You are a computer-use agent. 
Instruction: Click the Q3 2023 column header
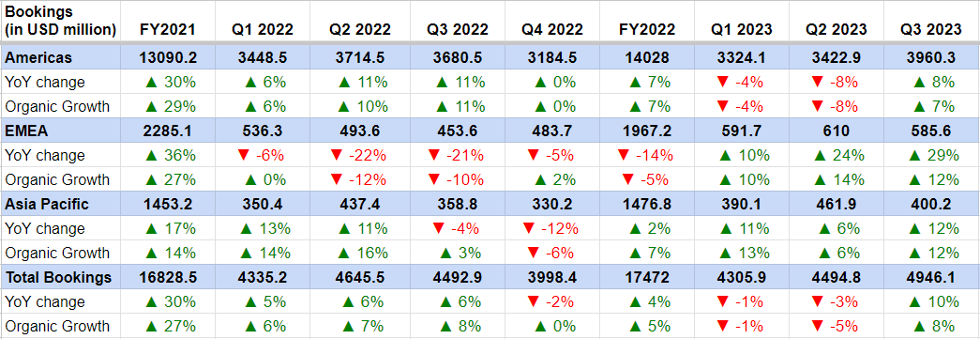[931, 29]
